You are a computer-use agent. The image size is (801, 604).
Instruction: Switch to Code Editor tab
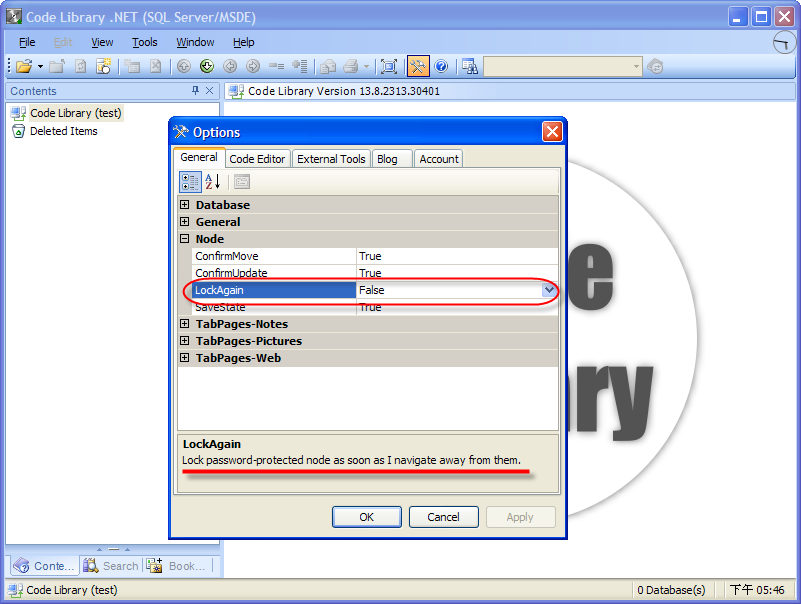point(257,159)
